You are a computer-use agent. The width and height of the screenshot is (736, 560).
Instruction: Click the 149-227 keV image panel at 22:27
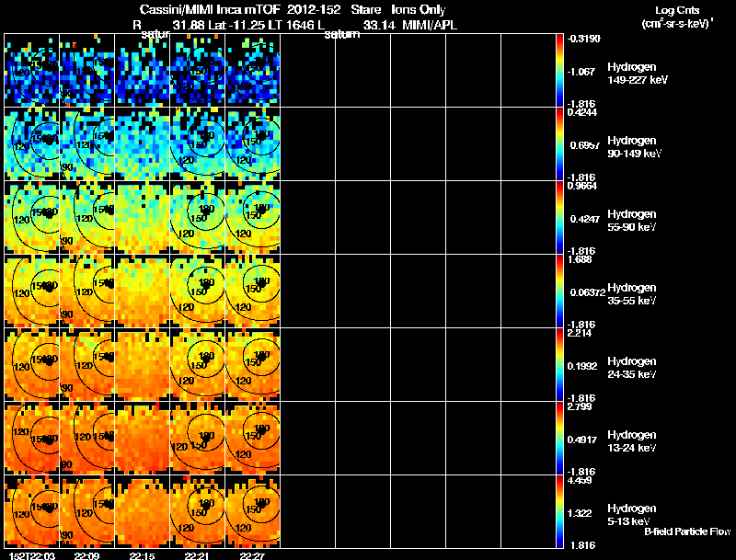tap(252, 71)
